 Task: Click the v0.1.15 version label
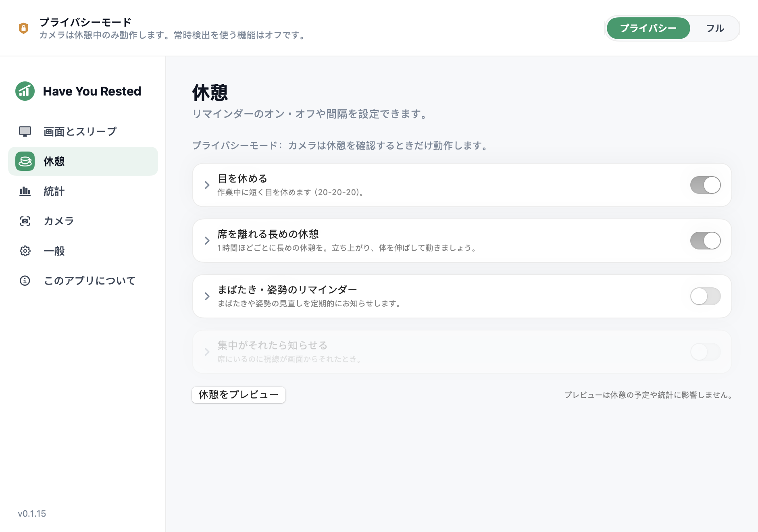pyautogui.click(x=32, y=513)
